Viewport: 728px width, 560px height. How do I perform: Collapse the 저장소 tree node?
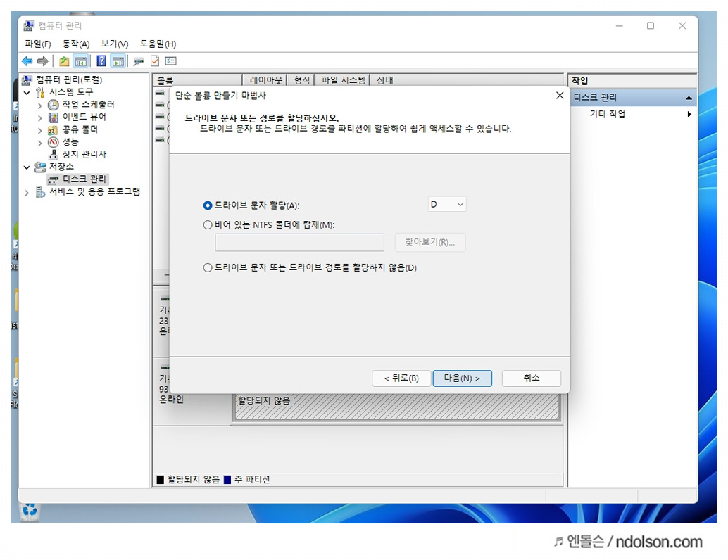(x=27, y=167)
